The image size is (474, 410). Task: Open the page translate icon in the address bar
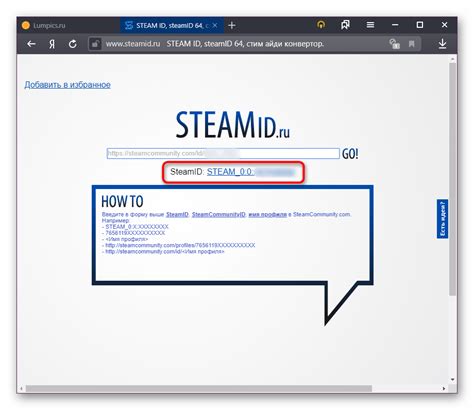pos(395,44)
